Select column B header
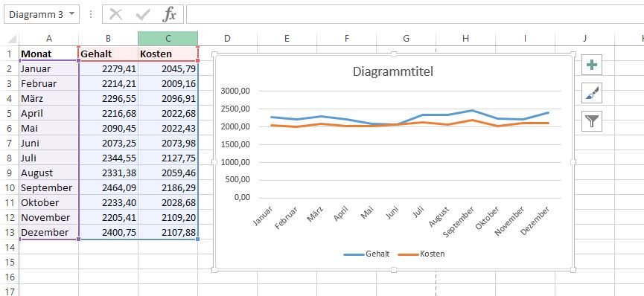 pos(108,39)
